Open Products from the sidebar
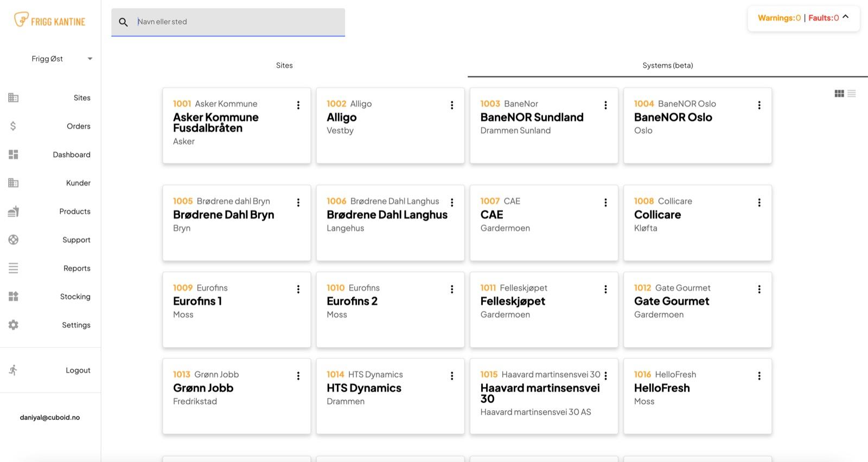The height and width of the screenshot is (462, 868). [75, 211]
